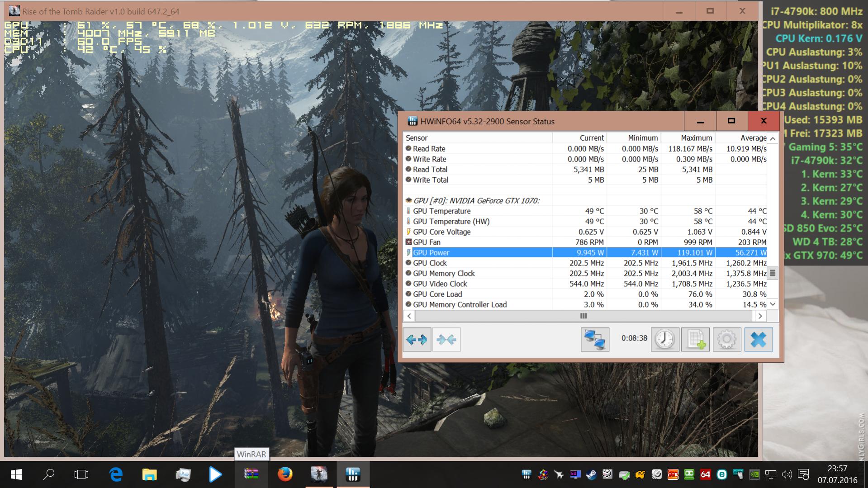Screen dimensions: 868x488
Task: Reset the HWiNFO elapsed clock button
Action: coord(665,340)
